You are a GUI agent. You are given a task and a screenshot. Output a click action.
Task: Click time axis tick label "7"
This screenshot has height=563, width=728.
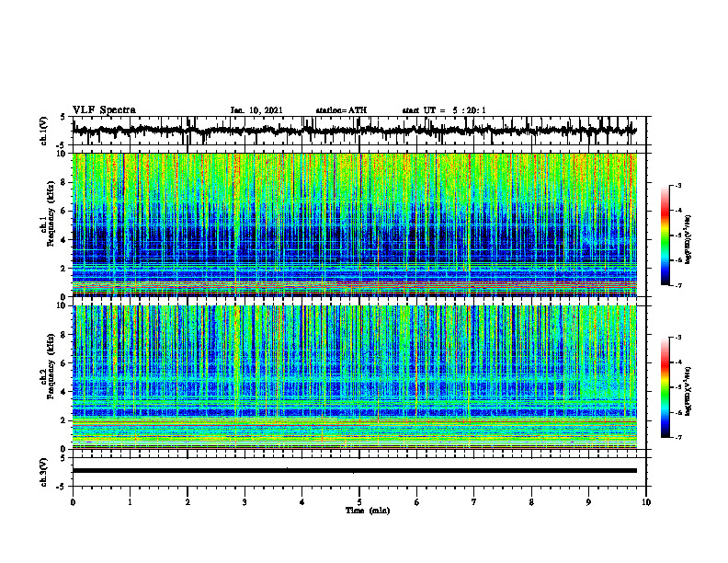474,502
